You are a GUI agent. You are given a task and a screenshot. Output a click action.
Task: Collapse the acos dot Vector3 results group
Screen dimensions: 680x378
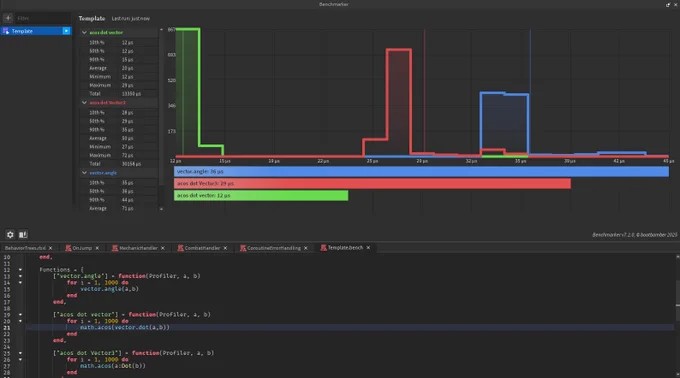(x=84, y=103)
